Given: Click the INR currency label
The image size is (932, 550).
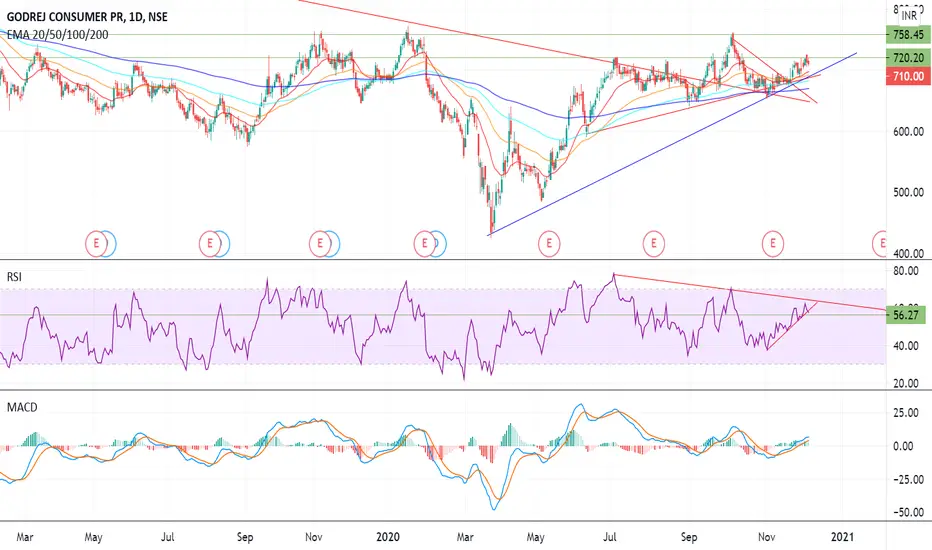Looking at the screenshot, I should pyautogui.click(x=909, y=15).
